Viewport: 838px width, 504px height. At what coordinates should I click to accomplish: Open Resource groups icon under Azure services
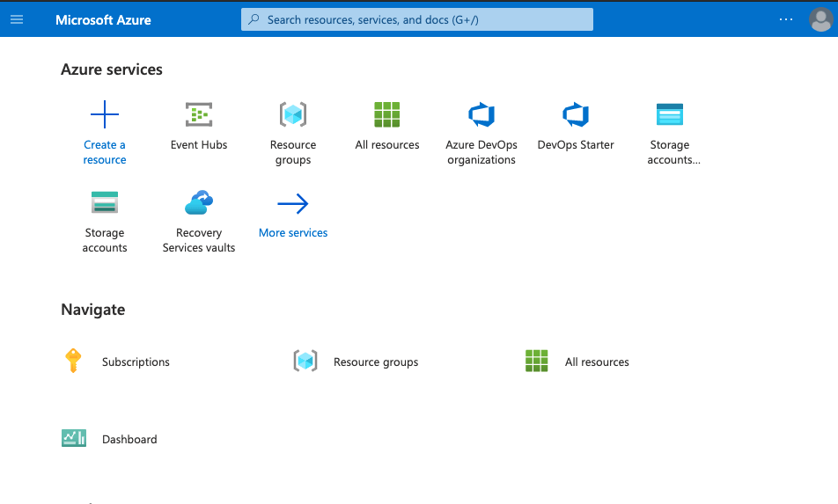point(293,114)
